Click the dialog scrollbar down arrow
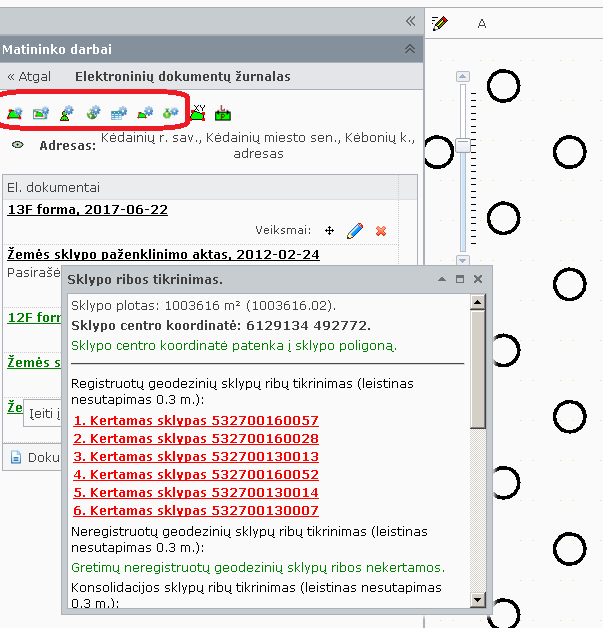 pyautogui.click(x=478, y=600)
